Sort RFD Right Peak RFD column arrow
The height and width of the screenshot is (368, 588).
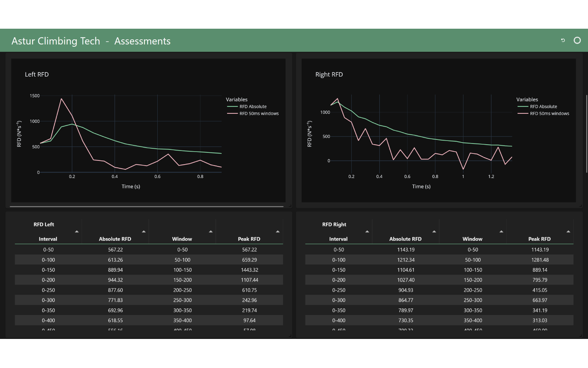568,231
